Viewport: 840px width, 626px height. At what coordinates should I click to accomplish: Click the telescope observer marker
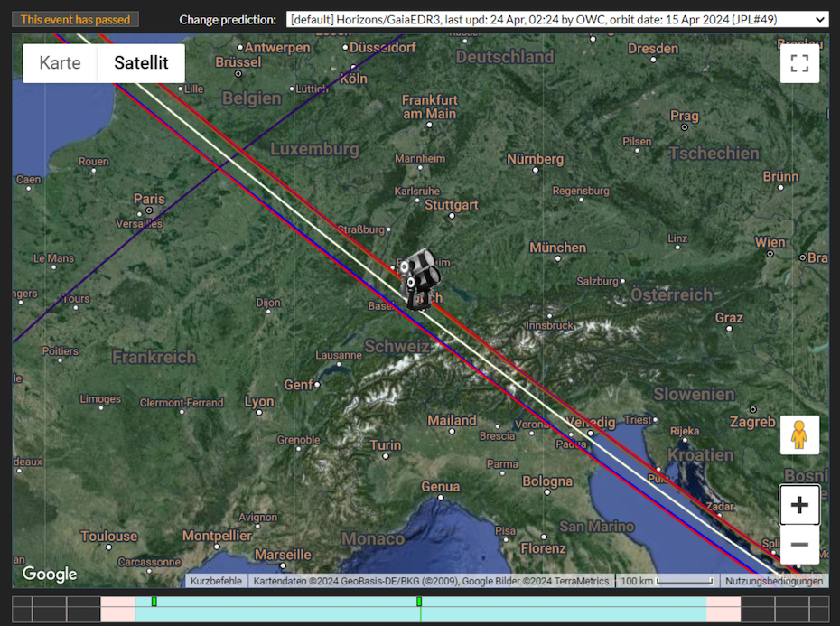(417, 279)
